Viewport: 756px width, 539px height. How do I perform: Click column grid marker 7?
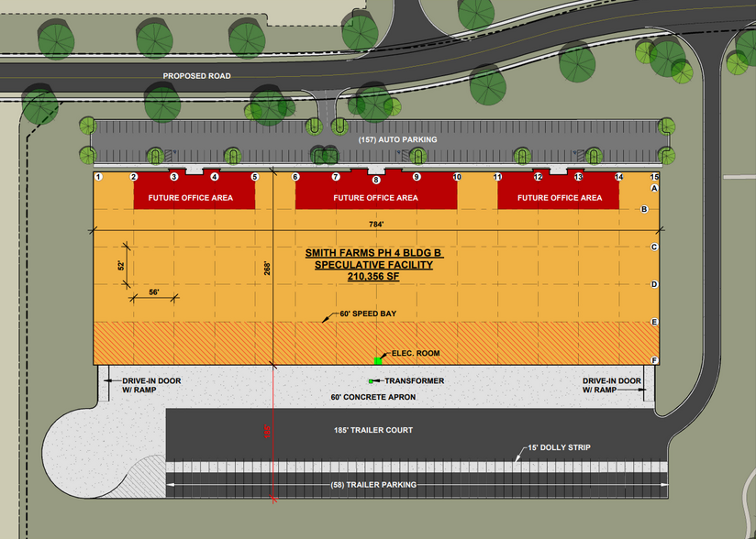click(x=336, y=177)
